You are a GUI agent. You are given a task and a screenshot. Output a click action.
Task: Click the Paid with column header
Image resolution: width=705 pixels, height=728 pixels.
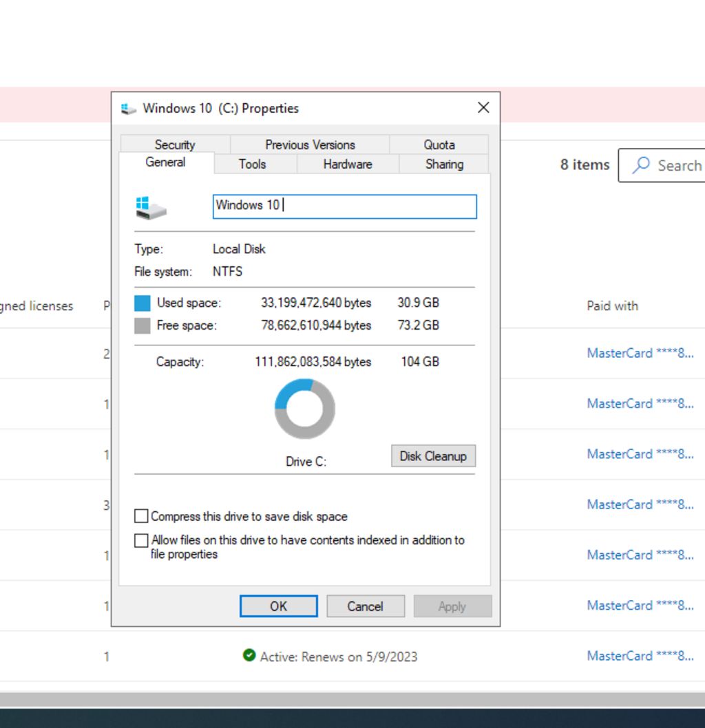pyautogui.click(x=613, y=306)
